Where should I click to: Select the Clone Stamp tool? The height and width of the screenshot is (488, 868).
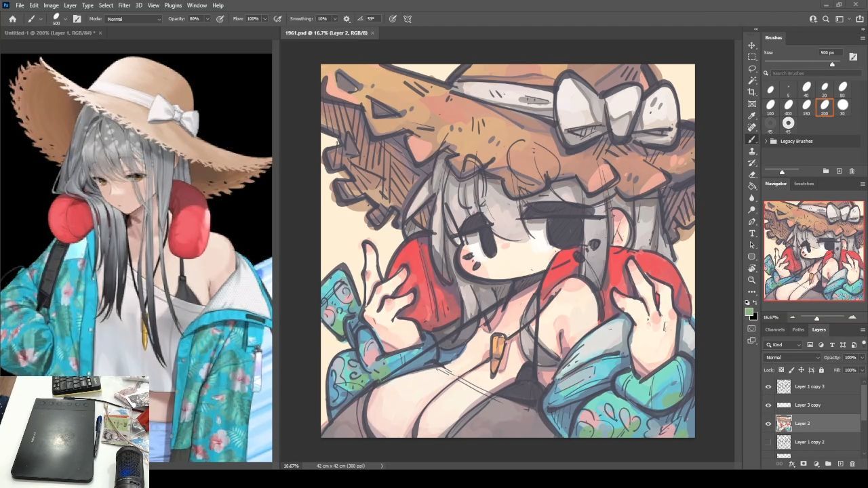[751, 151]
